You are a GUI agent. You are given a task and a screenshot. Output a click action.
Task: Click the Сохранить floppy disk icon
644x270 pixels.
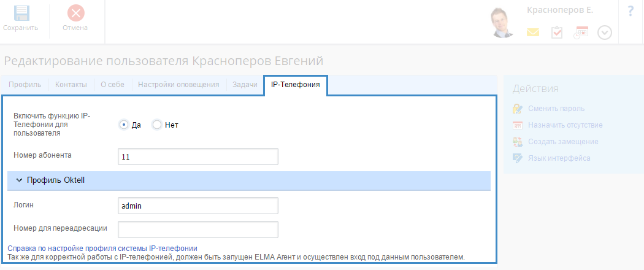21,13
